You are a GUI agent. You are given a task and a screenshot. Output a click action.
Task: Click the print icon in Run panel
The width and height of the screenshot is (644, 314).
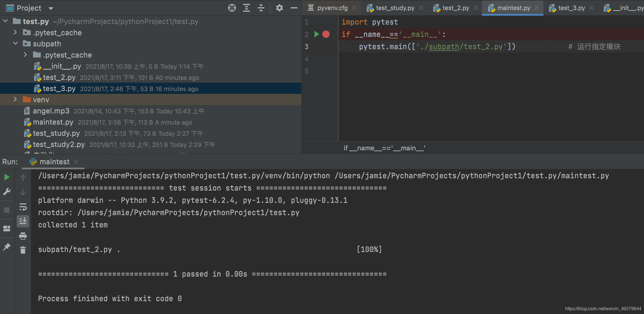(x=23, y=236)
